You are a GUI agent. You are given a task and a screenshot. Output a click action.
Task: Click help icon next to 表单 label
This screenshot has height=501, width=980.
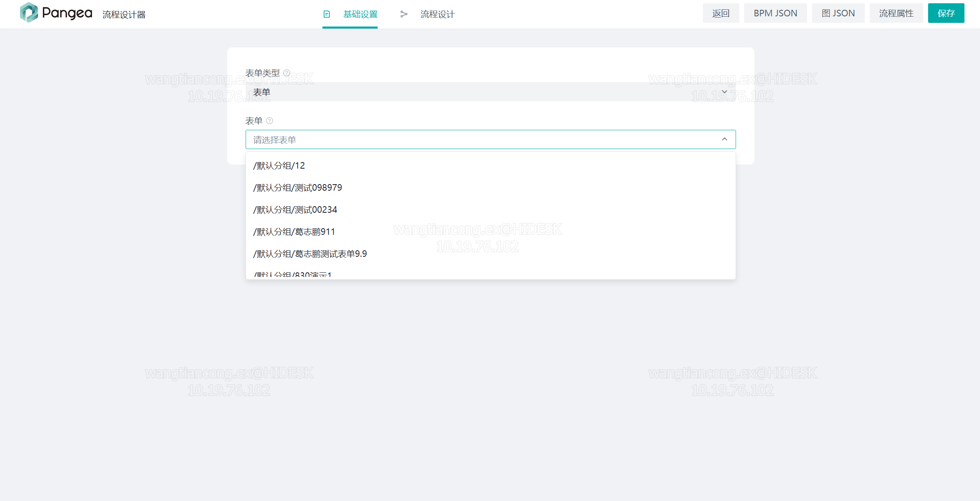point(269,121)
